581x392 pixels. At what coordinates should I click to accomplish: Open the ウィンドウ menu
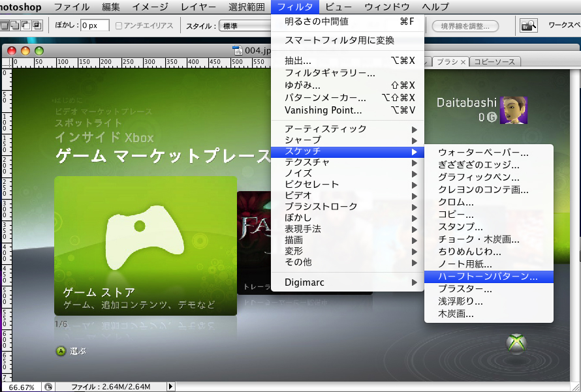pyautogui.click(x=387, y=7)
